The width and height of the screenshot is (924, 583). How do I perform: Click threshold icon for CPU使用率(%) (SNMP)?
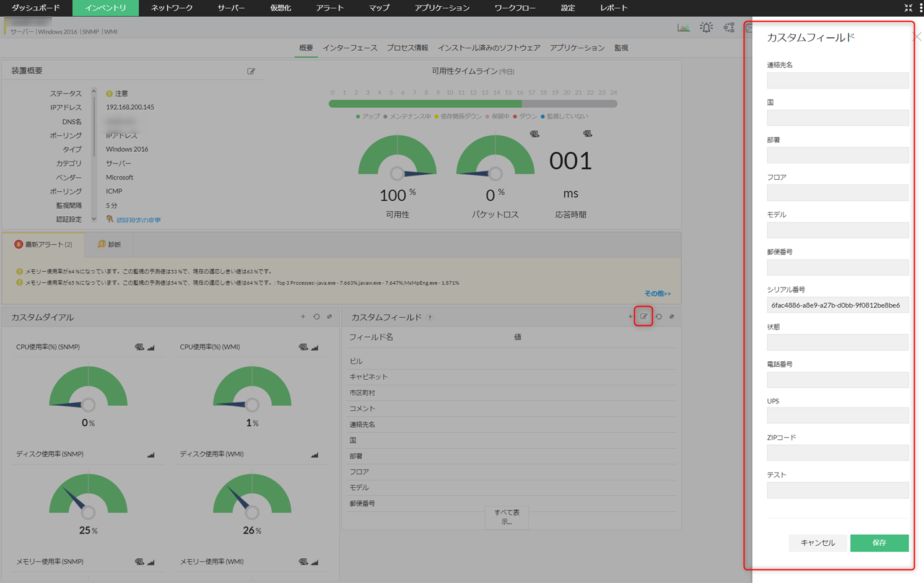point(139,347)
